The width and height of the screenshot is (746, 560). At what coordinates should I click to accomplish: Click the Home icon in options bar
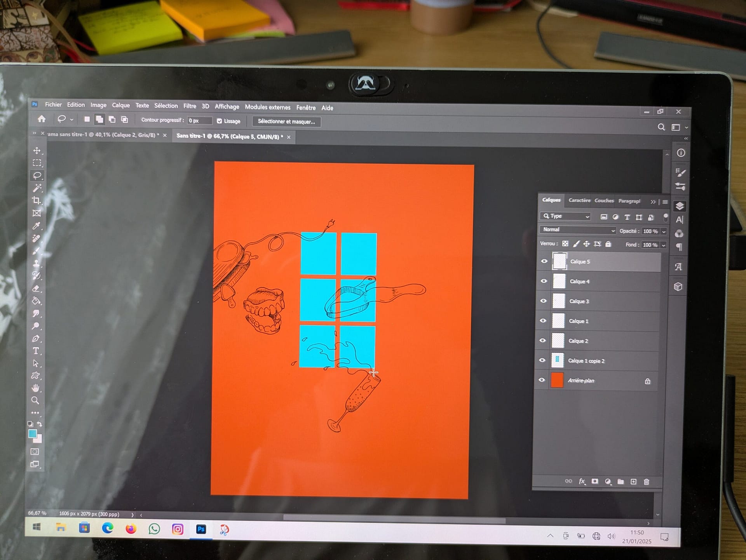click(x=42, y=119)
